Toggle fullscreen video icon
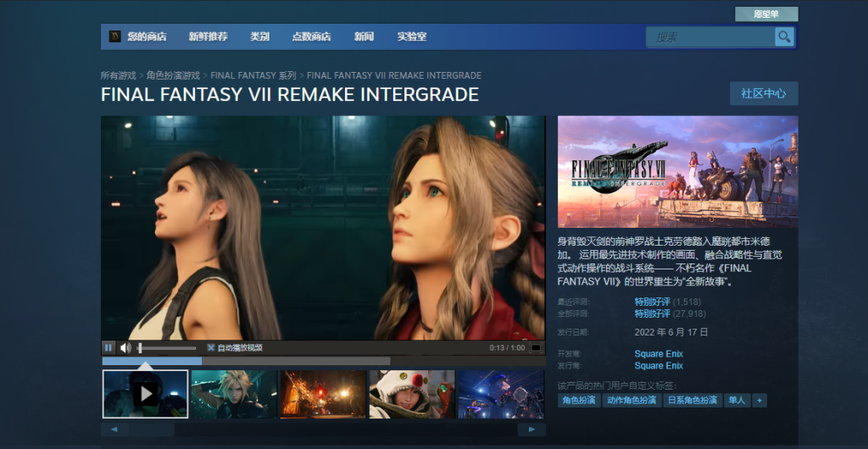 click(536, 348)
